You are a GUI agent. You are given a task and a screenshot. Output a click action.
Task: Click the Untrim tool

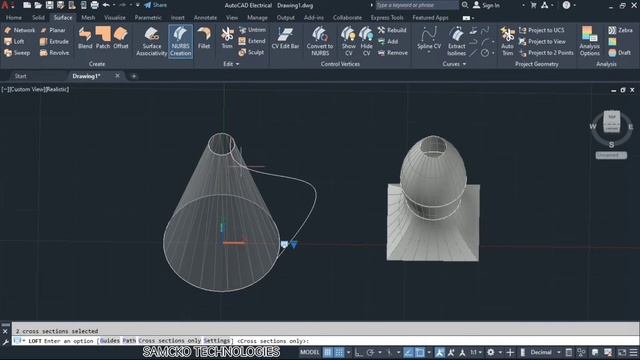tap(252, 30)
